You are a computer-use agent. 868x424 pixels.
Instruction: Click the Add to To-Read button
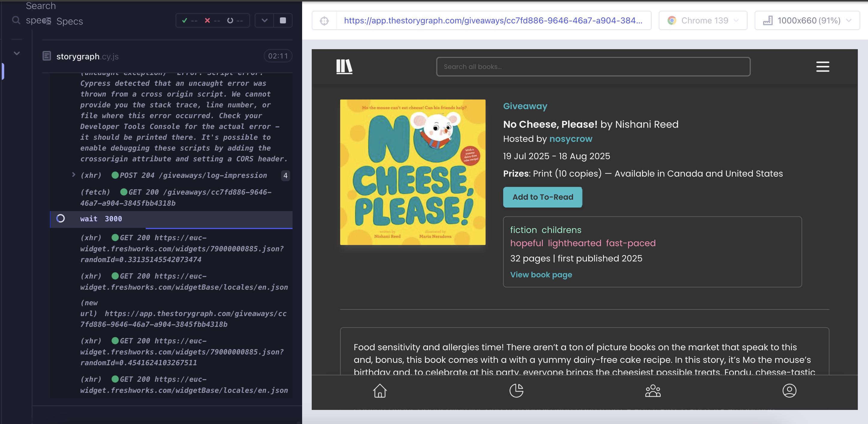(x=542, y=197)
